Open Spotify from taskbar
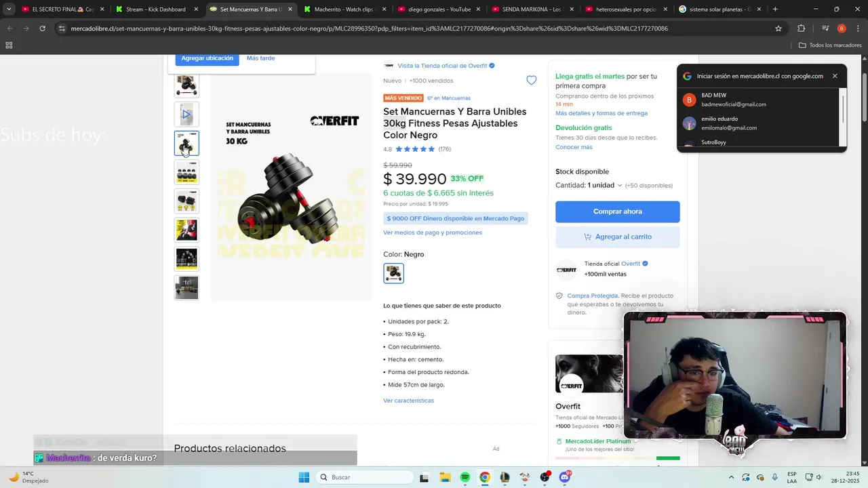Viewport: 868px width, 488px height. (x=465, y=477)
